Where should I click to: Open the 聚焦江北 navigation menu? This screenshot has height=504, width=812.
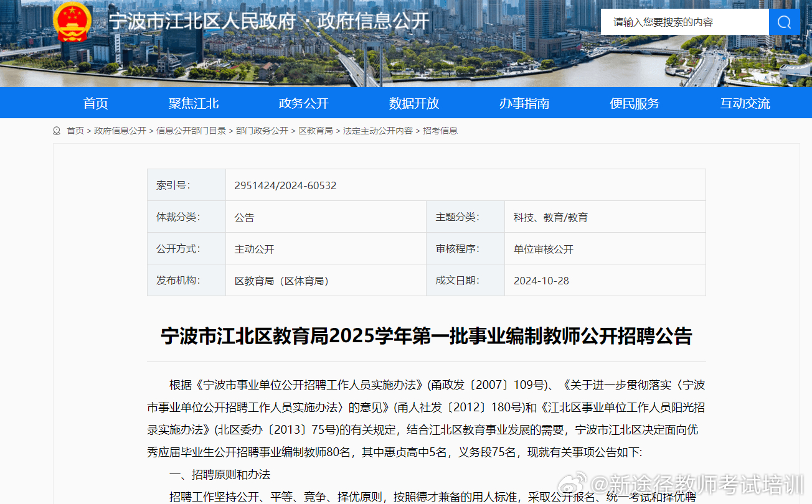tap(193, 103)
